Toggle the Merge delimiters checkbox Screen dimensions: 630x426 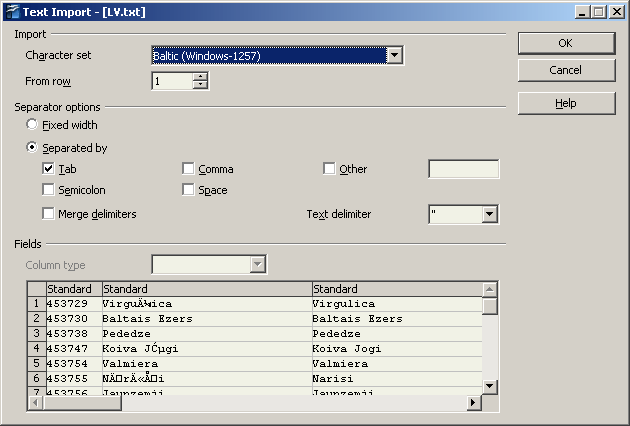[x=48, y=213]
